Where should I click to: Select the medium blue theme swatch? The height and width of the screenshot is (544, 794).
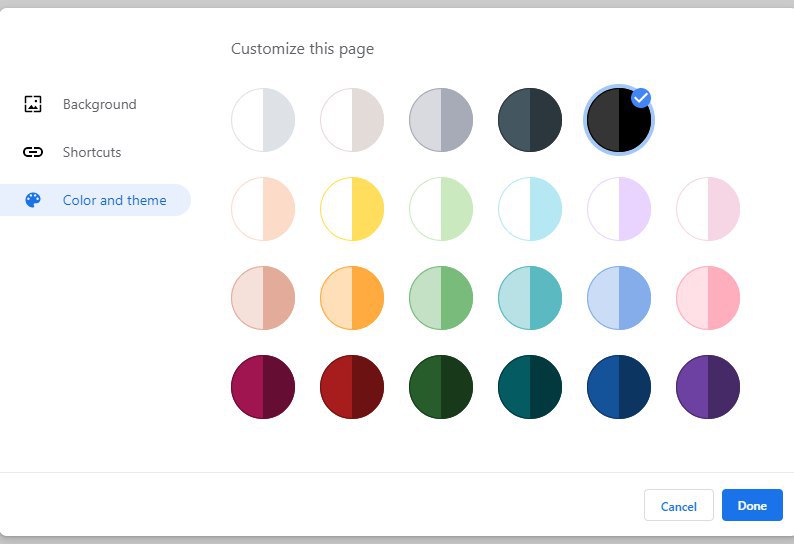pyautogui.click(x=619, y=298)
